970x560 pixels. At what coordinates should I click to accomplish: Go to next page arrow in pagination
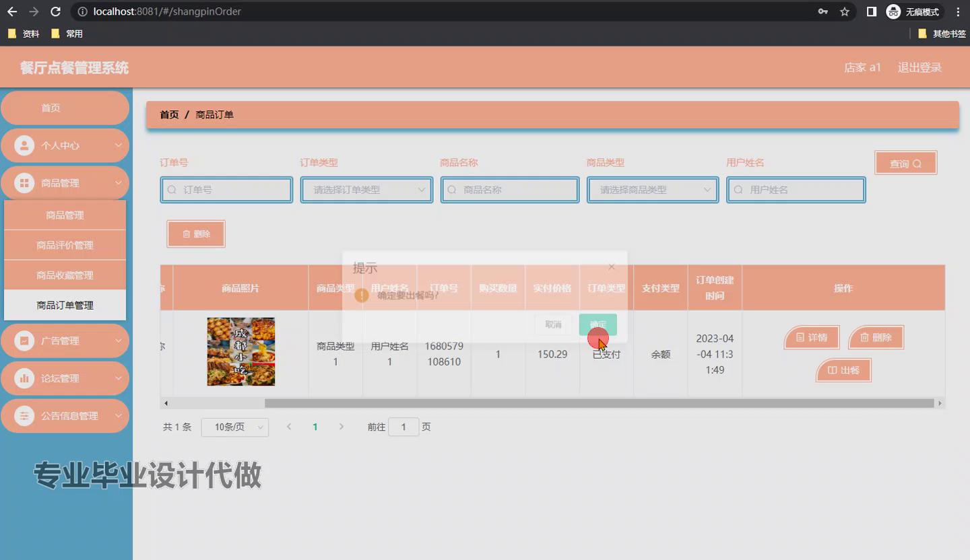click(x=342, y=427)
